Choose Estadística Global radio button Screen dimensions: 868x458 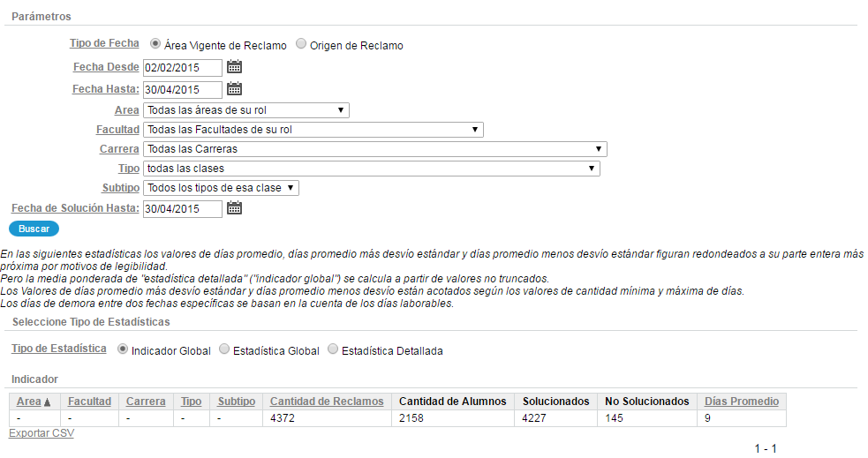click(224, 349)
